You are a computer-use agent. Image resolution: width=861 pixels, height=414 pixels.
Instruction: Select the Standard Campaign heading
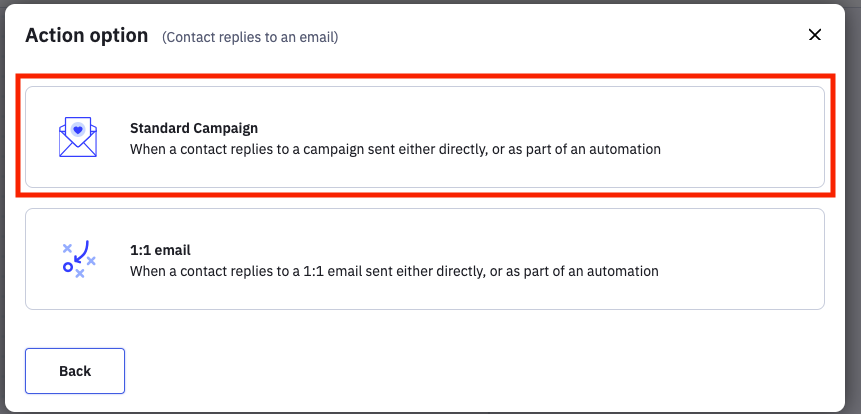coord(194,128)
